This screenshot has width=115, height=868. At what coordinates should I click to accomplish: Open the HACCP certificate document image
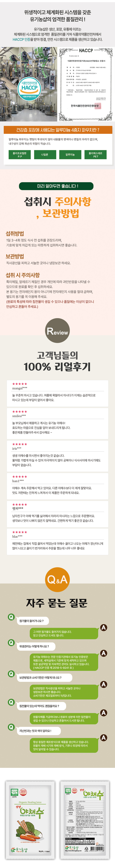click(85, 84)
